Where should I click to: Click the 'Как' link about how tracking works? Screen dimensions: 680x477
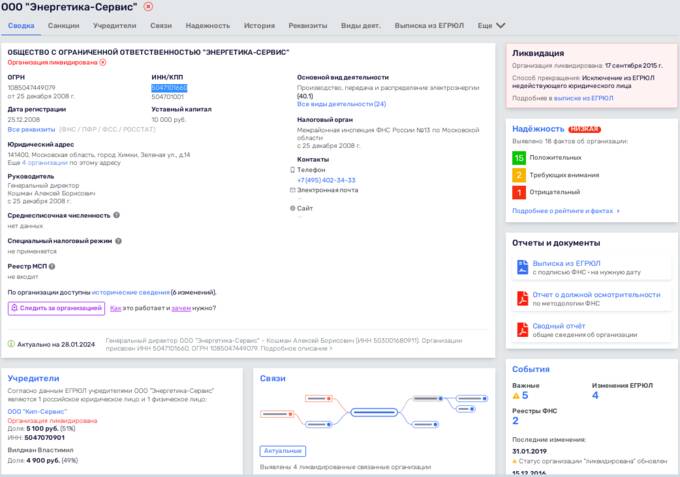tap(115, 308)
